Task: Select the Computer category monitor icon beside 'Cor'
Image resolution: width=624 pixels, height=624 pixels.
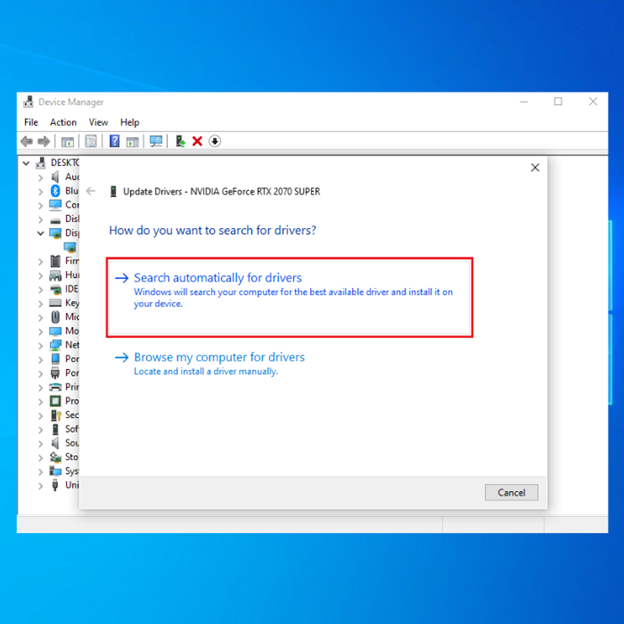Action: tap(55, 205)
